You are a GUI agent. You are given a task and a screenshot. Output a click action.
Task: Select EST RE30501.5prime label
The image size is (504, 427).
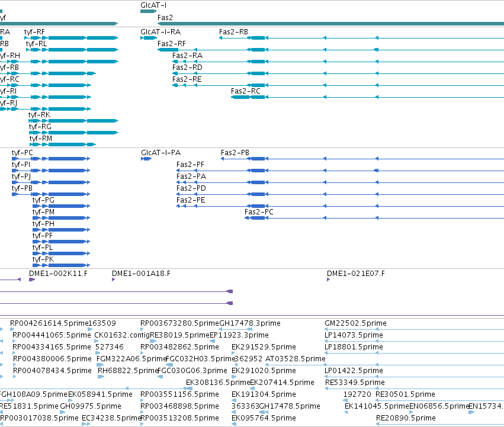click(x=405, y=394)
